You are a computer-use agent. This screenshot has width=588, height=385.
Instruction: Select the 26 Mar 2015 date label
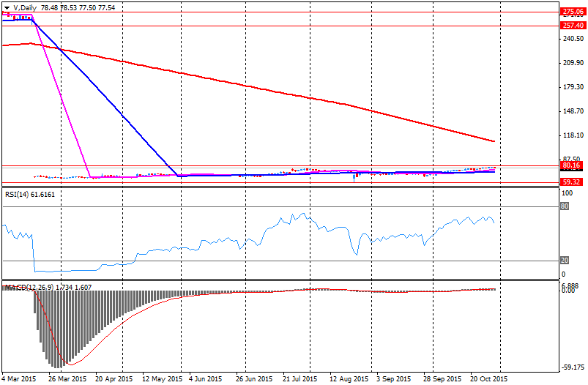67,379
